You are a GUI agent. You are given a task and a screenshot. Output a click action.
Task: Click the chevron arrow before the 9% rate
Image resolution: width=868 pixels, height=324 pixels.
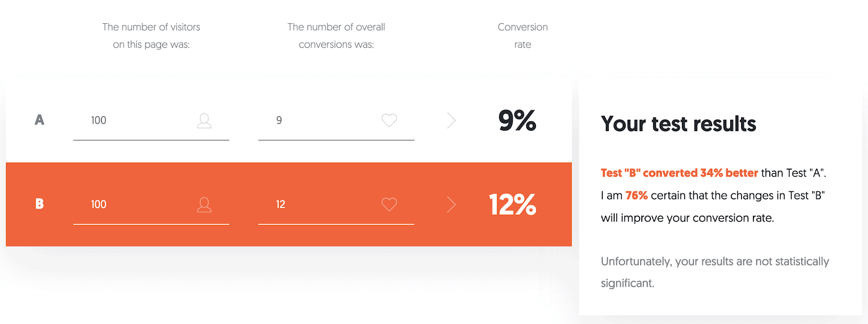click(451, 120)
